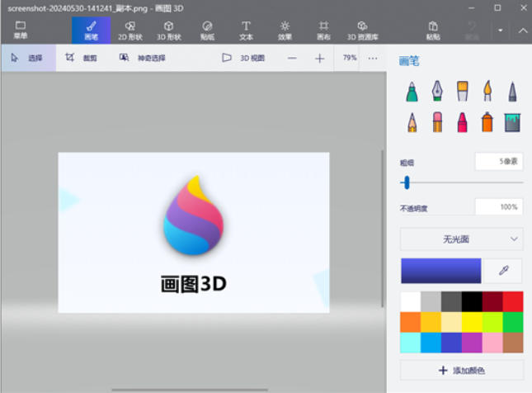Open the more options ellipsis menu
This screenshot has width=532, height=393.
(x=373, y=58)
